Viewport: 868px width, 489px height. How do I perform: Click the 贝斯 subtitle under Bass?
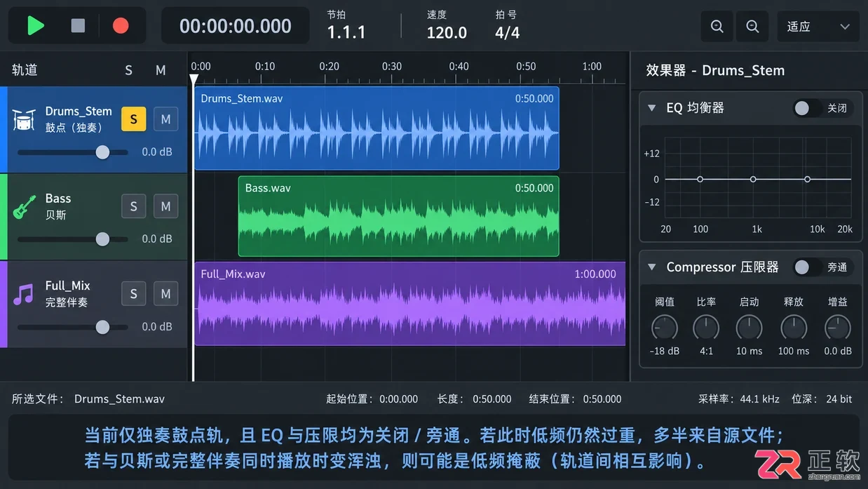55,215
